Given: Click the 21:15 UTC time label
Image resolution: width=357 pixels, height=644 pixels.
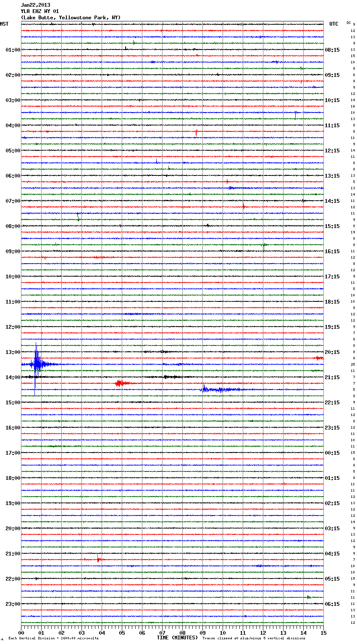Looking at the screenshot, I should [332, 377].
